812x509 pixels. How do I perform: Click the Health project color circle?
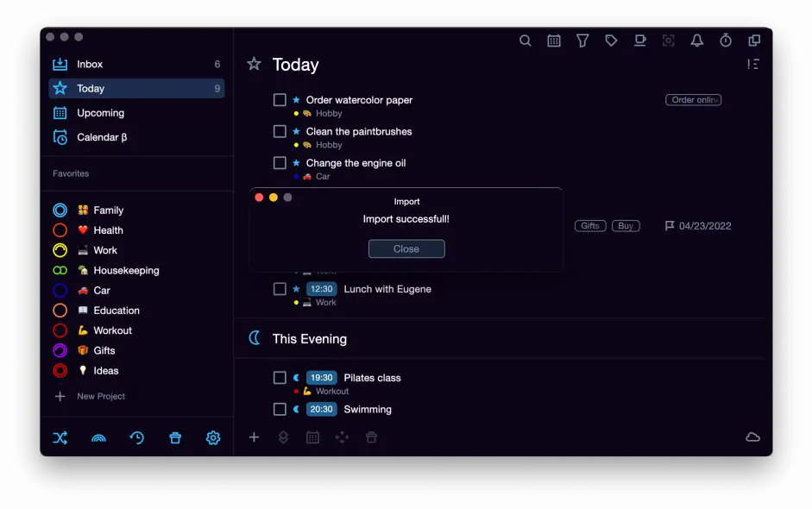60,230
